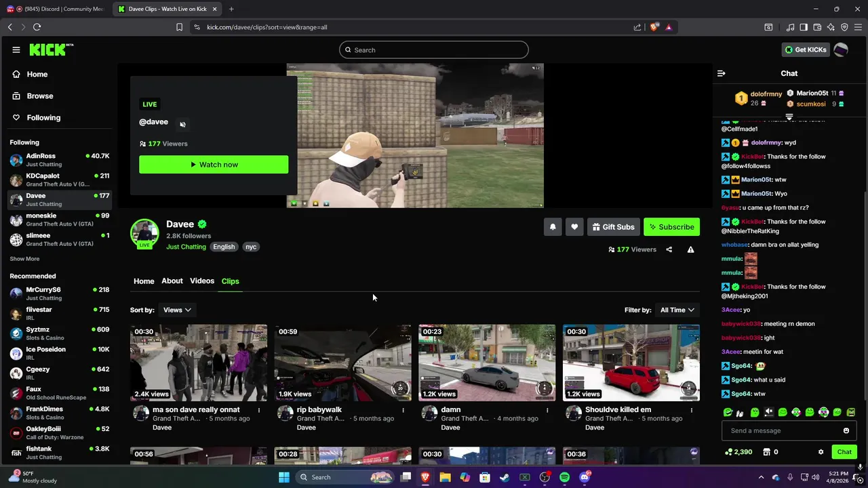Image resolution: width=868 pixels, height=488 pixels.
Task: Click the 2,390 channel points balance
Action: pyautogui.click(x=738, y=452)
